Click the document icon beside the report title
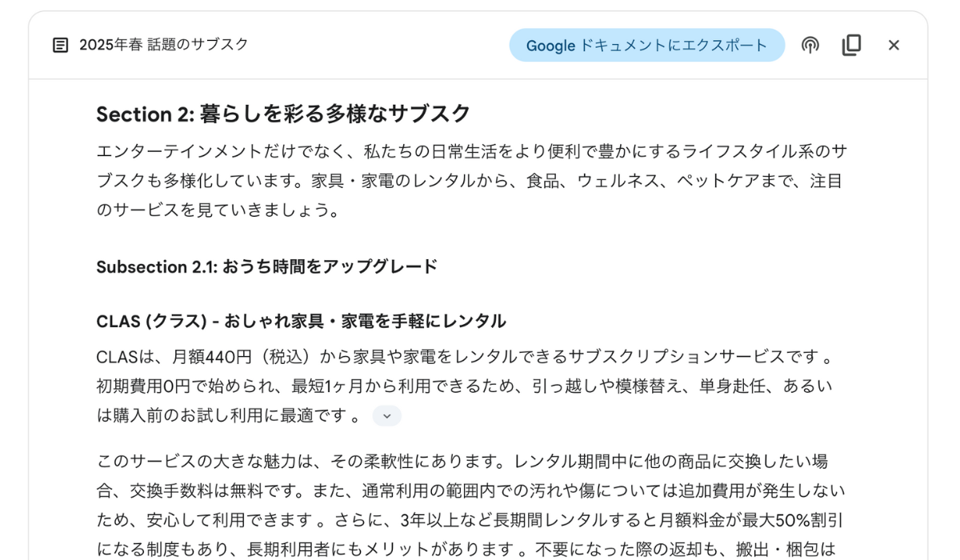960x560 pixels. coord(60,45)
